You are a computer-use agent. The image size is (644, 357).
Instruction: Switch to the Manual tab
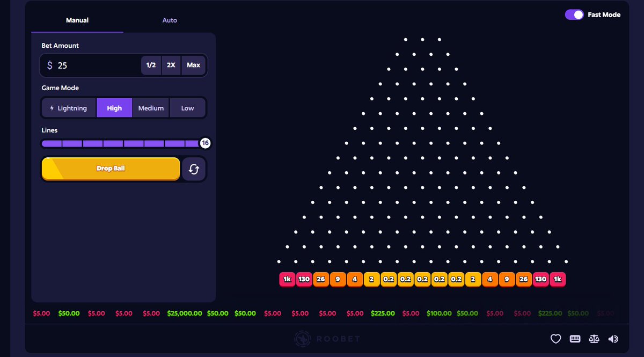77,20
